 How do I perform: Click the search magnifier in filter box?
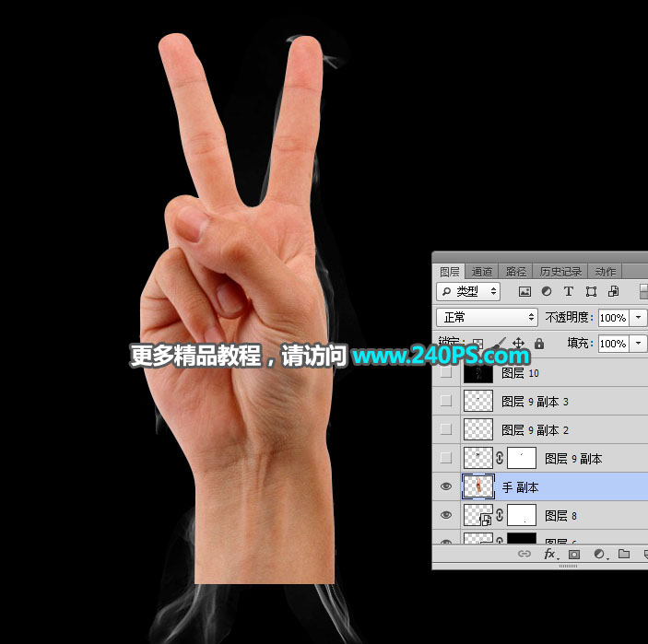point(446,292)
